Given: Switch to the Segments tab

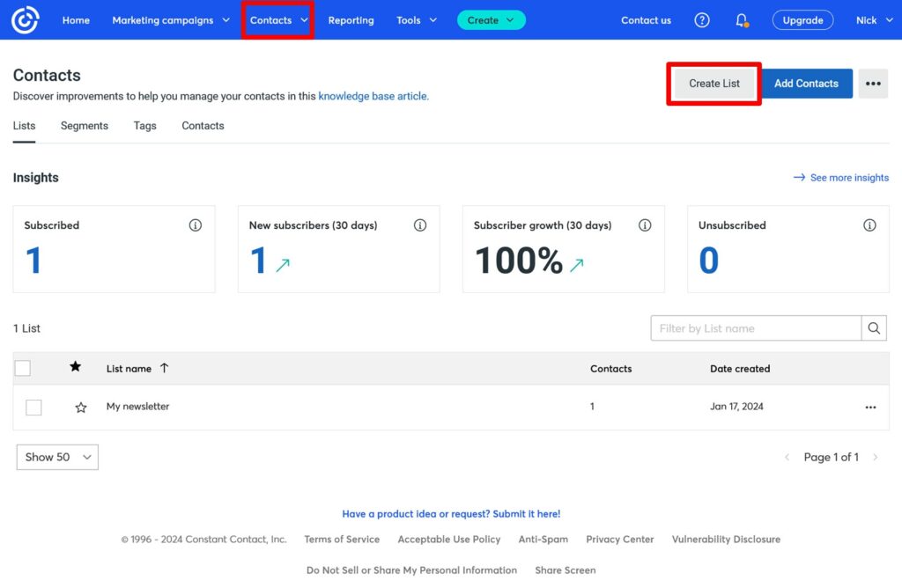Looking at the screenshot, I should point(85,126).
